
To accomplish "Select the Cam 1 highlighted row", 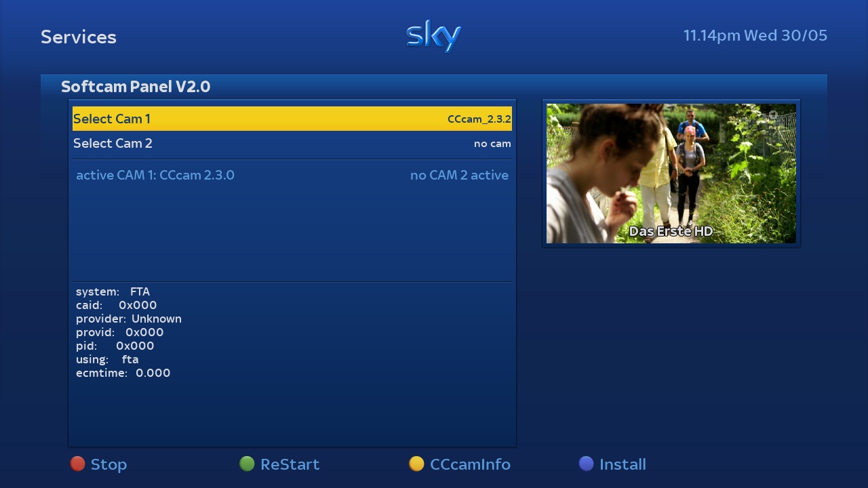I will (292, 119).
